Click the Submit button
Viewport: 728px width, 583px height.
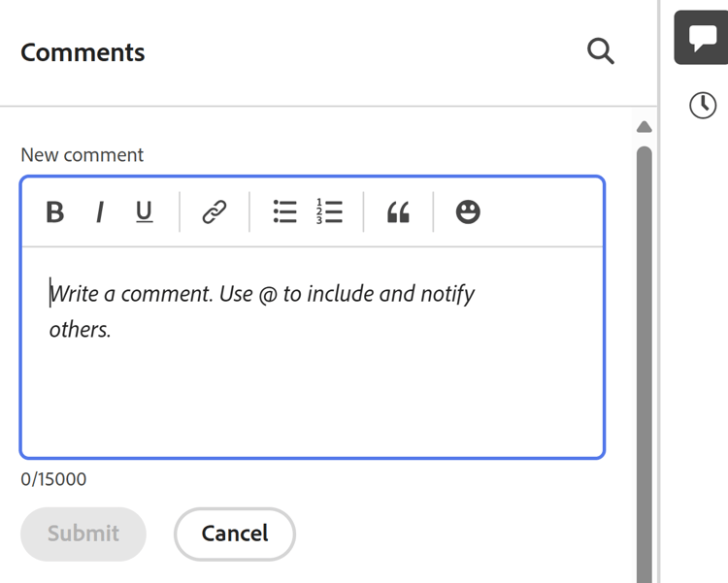pyautogui.click(x=83, y=534)
